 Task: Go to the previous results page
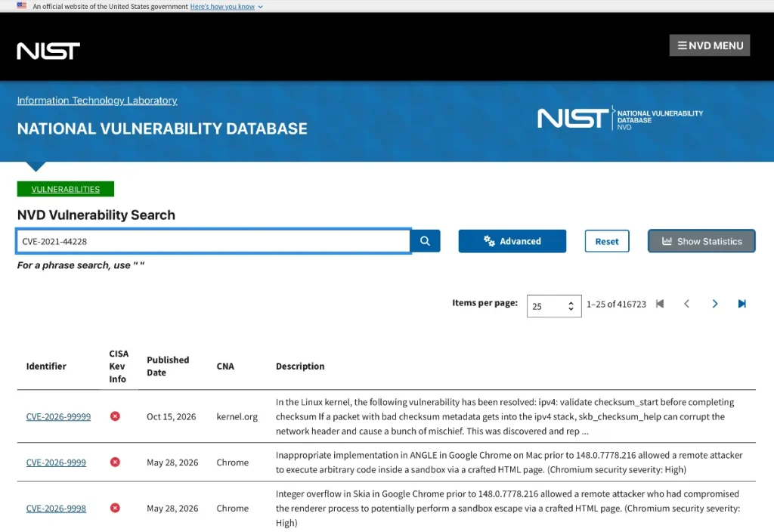point(686,304)
